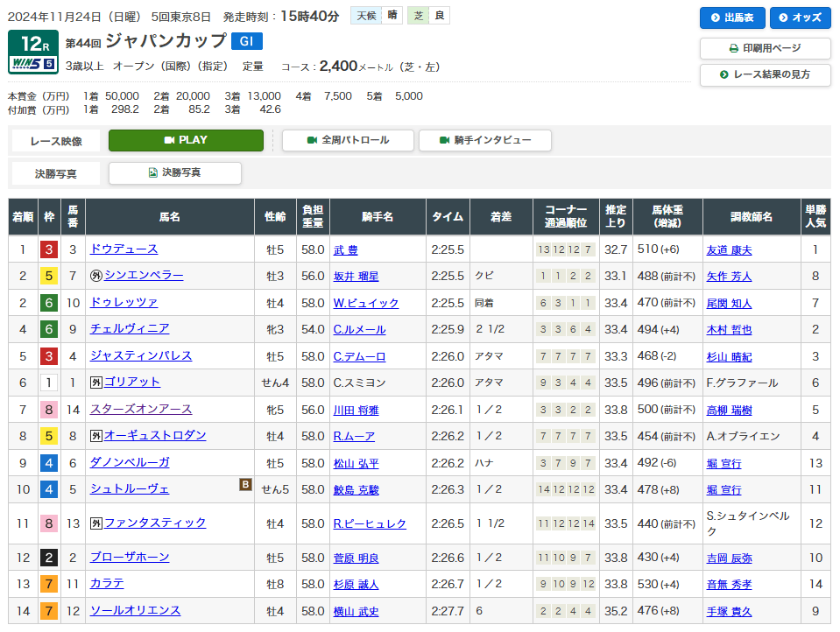Click the GI grade badge
This screenshot has width=840, height=632.
(246, 41)
